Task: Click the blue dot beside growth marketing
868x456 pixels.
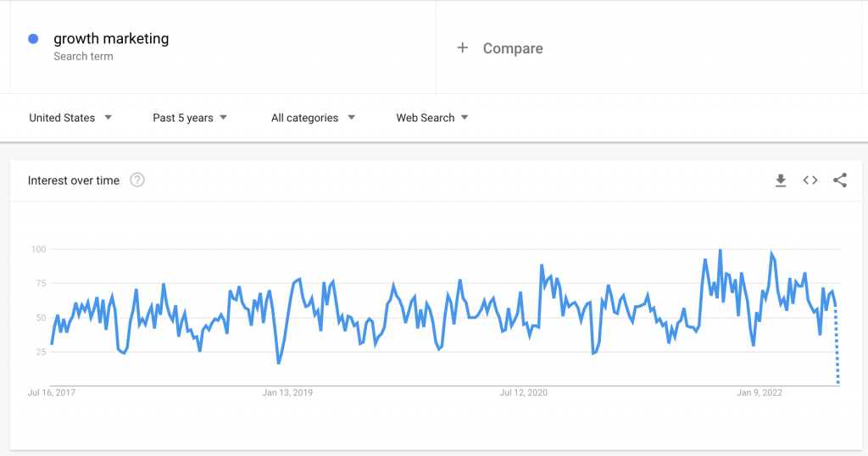Action: [x=33, y=39]
